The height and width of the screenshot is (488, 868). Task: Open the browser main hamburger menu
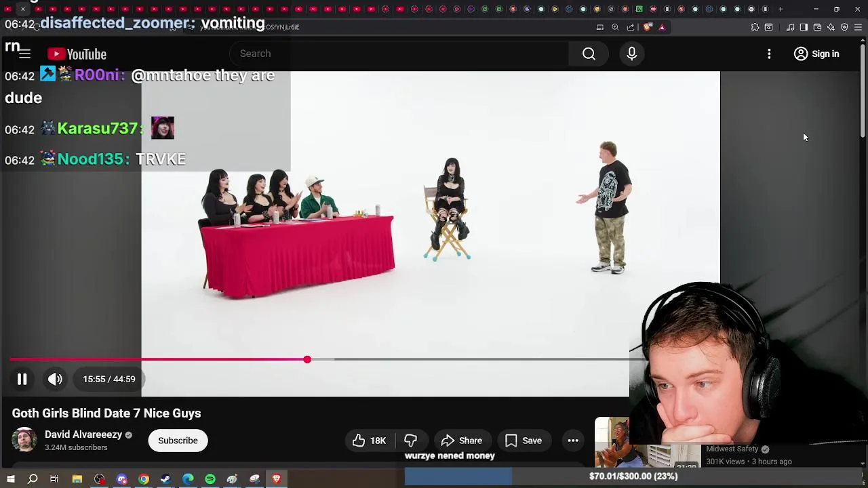tap(858, 27)
